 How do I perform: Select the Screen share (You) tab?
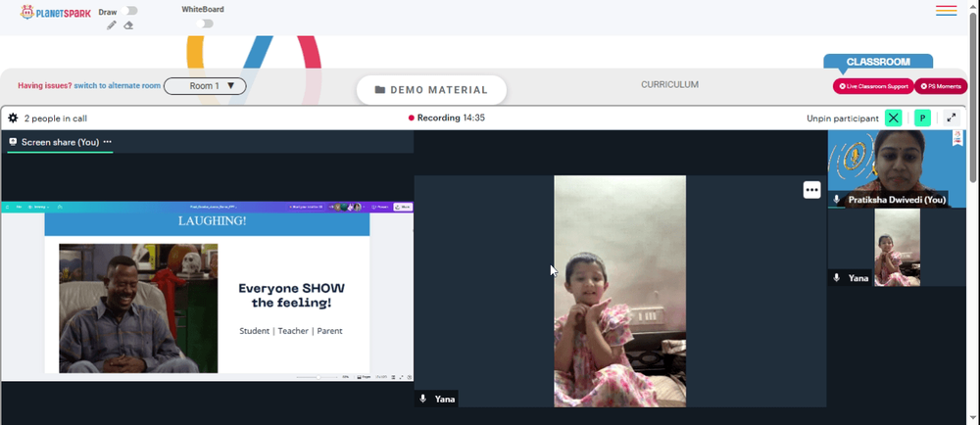pos(60,142)
